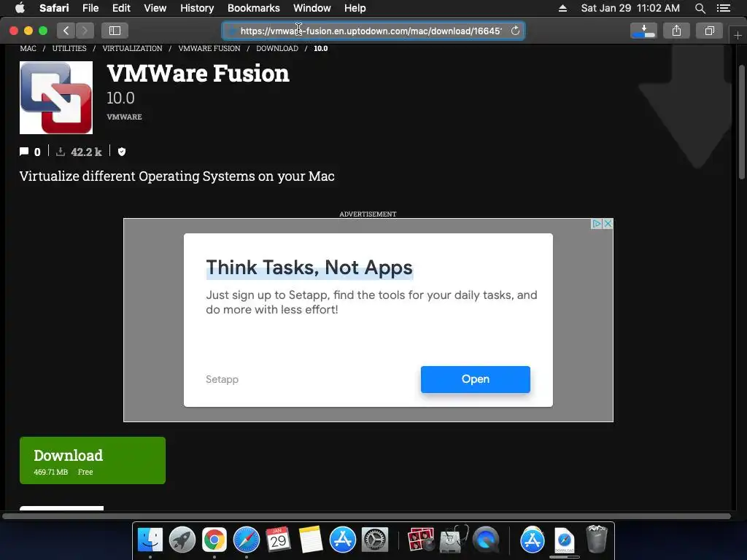Show Safari downloads list
Viewport: 747px width, 560px height.
(x=643, y=31)
